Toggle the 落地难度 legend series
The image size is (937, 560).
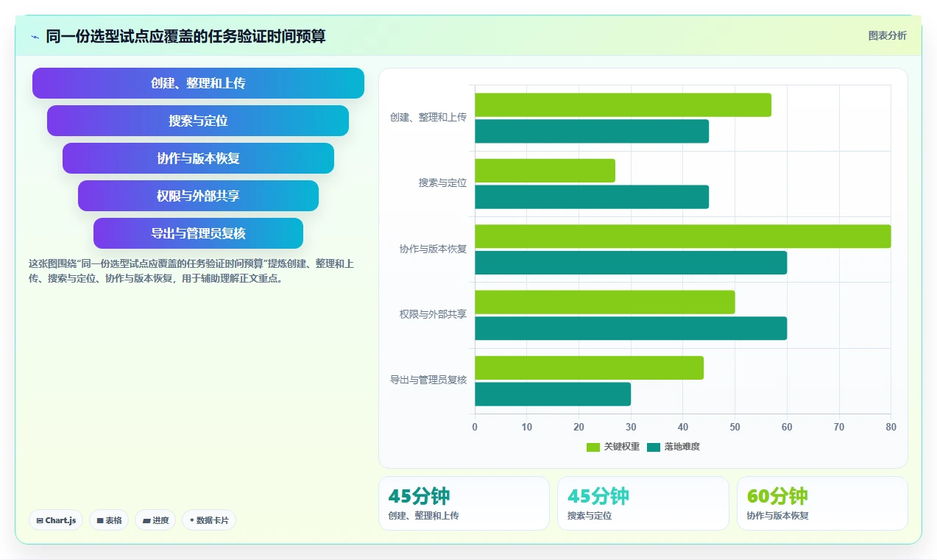673,447
